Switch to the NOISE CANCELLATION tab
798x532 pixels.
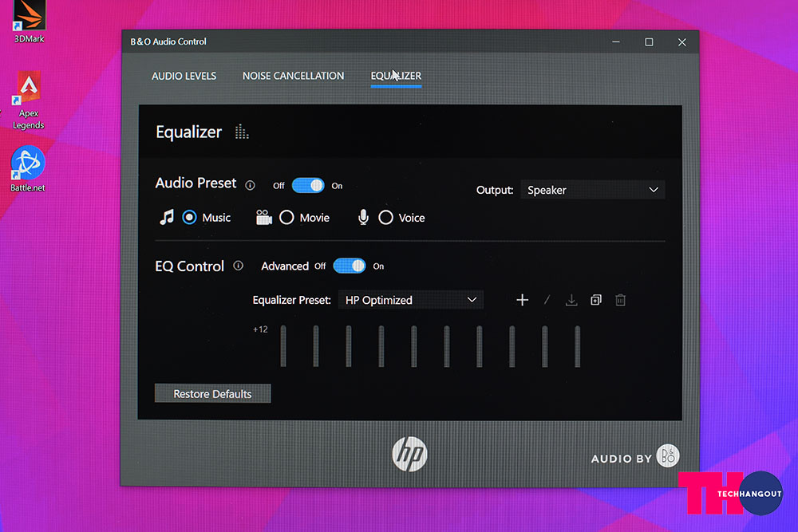coord(293,76)
